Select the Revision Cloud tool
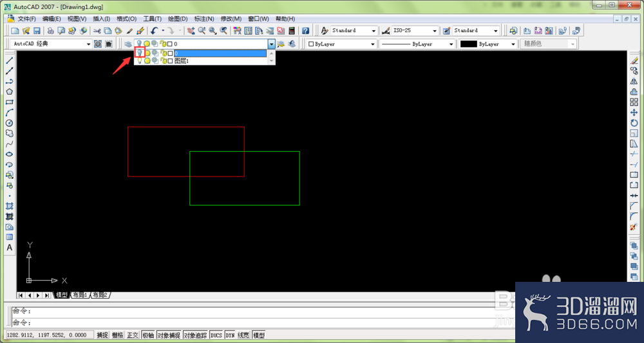The image size is (644, 343). [10, 133]
